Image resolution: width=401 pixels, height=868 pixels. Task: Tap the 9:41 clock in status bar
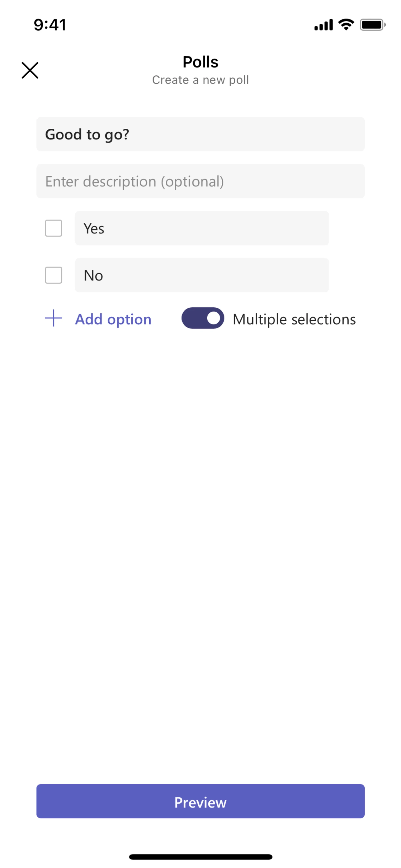click(x=50, y=25)
